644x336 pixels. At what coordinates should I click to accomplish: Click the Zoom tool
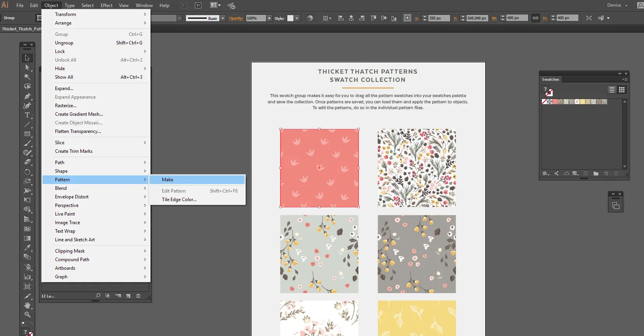point(27,314)
